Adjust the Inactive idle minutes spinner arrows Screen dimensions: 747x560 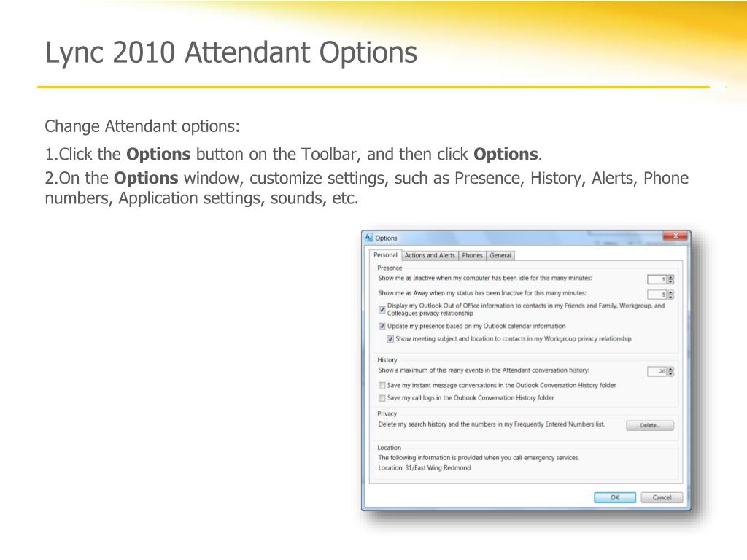tap(671, 279)
